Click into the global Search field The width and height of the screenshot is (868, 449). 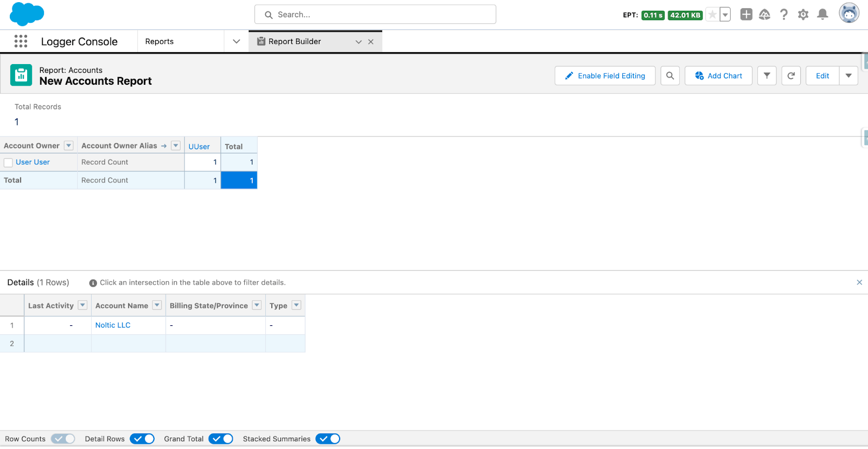(375, 15)
